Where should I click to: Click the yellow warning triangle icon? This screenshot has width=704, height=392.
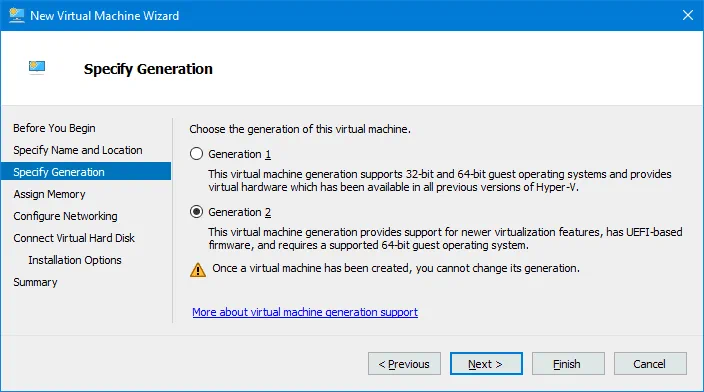[x=198, y=270]
